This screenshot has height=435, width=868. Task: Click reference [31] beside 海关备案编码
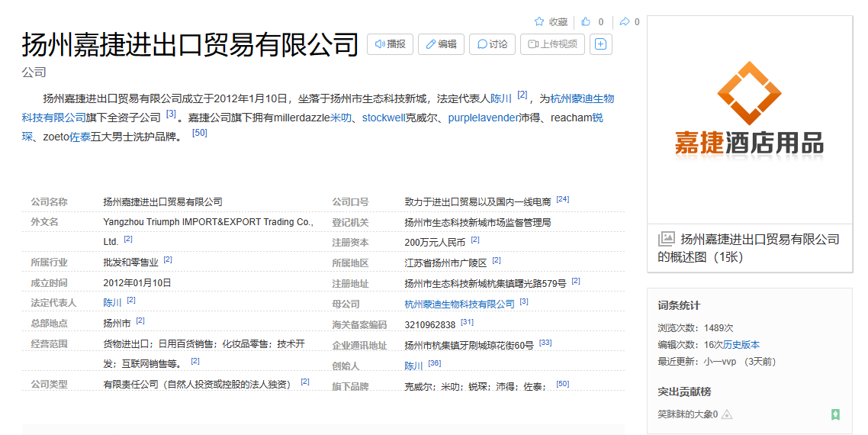(x=468, y=322)
